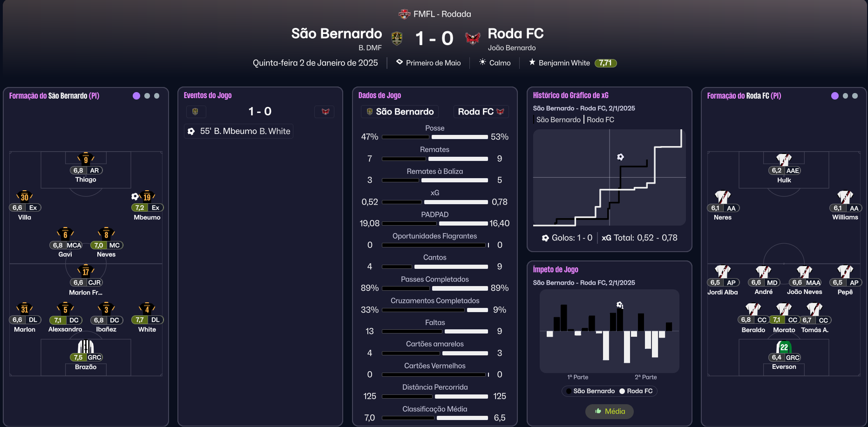The image size is (868, 427).
Task: Click the football icon next to 55' goal event
Action: tap(191, 132)
